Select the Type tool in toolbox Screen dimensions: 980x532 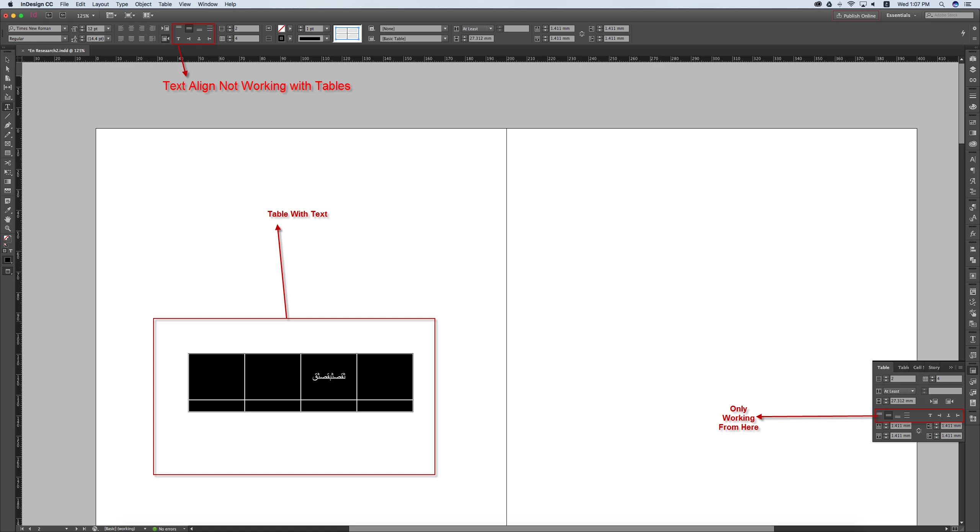coord(7,107)
